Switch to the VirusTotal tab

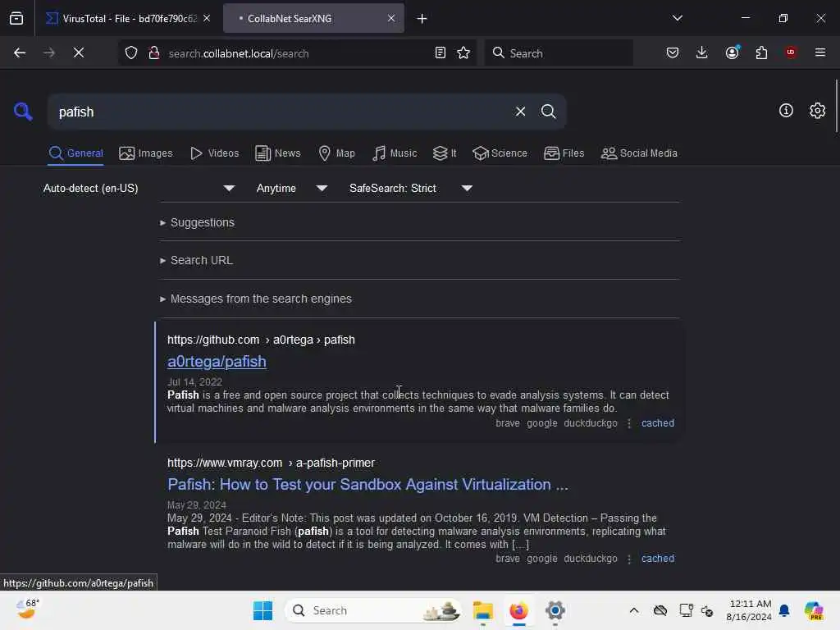point(127,19)
